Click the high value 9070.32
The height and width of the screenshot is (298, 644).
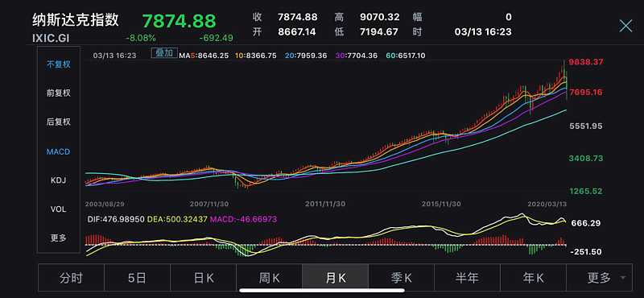tap(379, 17)
